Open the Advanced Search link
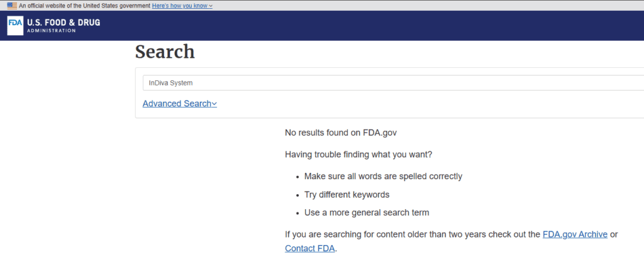Viewport: 644px width, 262px height. click(177, 103)
